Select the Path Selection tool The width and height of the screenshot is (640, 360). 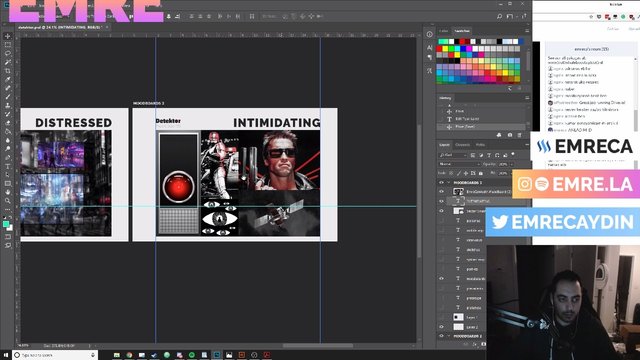click(x=8, y=175)
